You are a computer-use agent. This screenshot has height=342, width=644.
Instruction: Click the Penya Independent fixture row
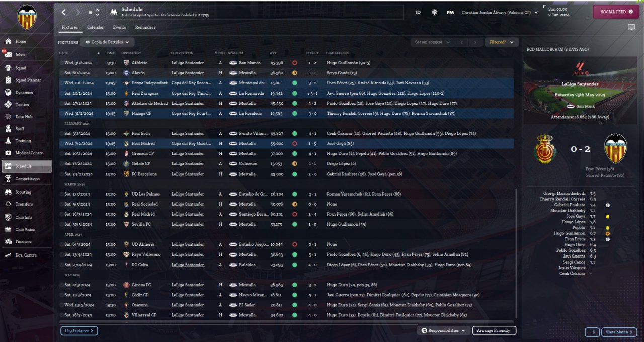(286, 83)
